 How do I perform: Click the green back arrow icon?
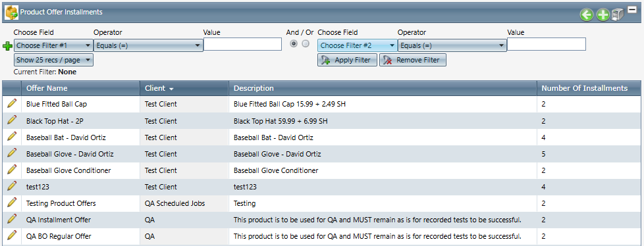587,15
